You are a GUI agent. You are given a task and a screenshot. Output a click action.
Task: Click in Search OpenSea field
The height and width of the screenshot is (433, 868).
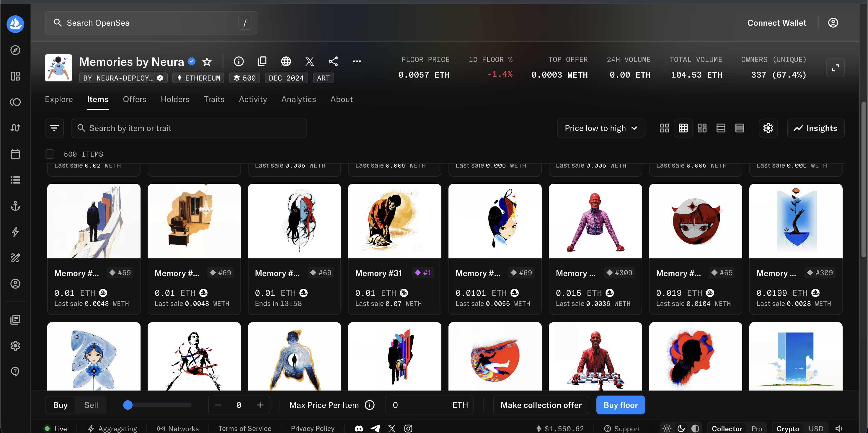pos(151,22)
